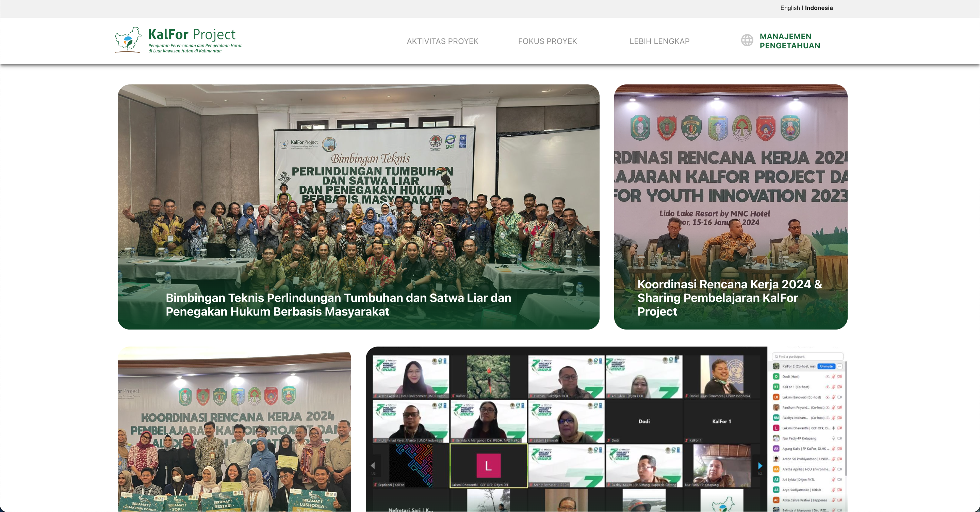Click KalFor Project tagline text under logo
The width and height of the screenshot is (980, 512).
tap(195, 48)
